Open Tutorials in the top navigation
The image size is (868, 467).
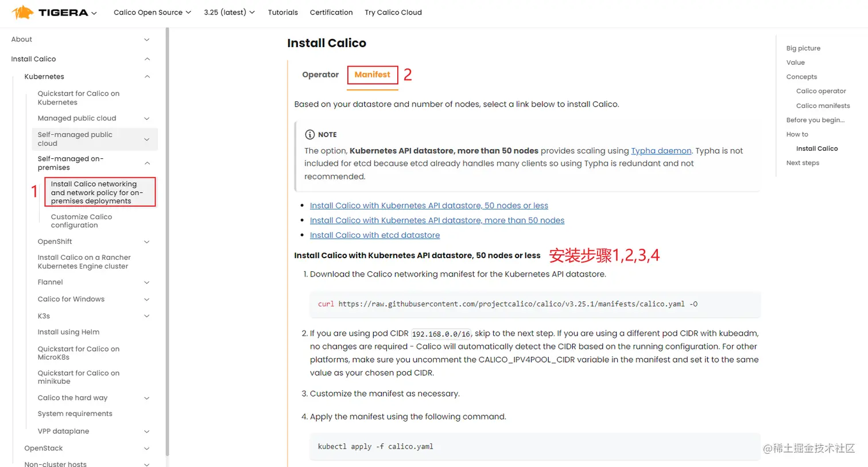click(283, 12)
